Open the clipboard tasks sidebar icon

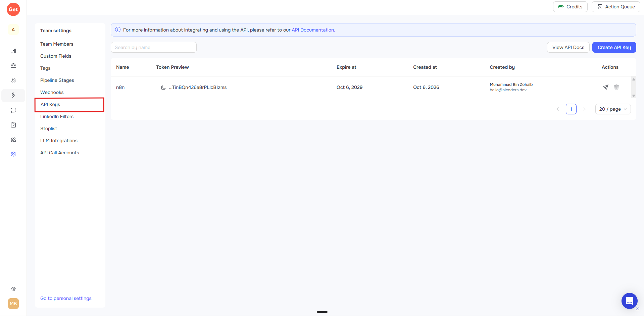[x=13, y=125]
